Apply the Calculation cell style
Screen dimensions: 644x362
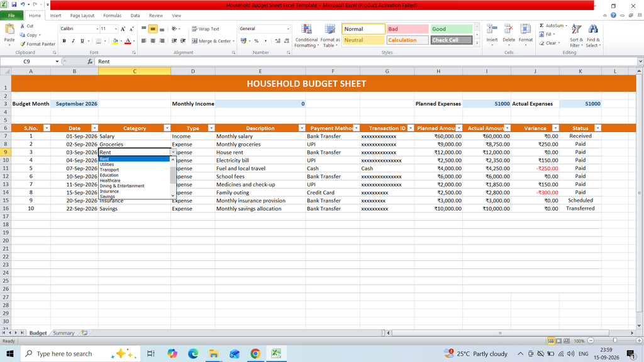(x=407, y=40)
